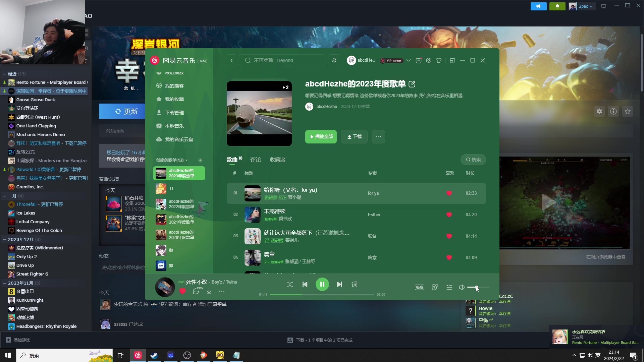644x362 pixels.
Task: Open comments for the playing song
Action: (x=196, y=291)
